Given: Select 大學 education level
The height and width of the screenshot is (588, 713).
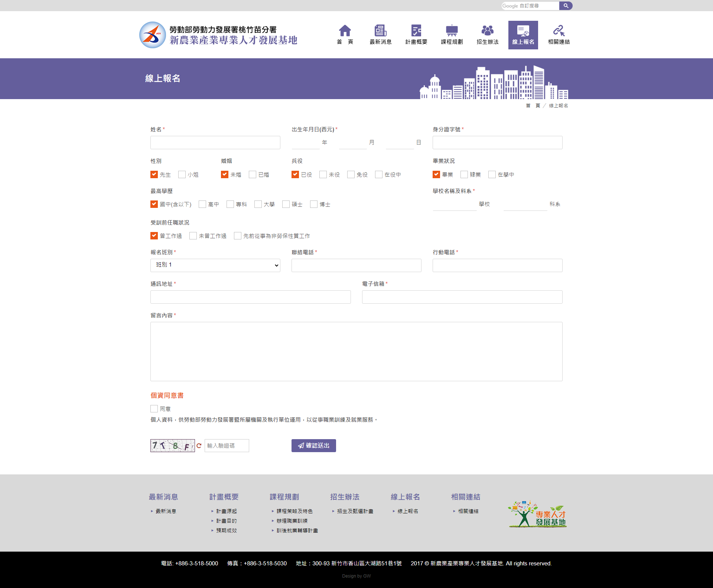Looking at the screenshot, I should click(x=258, y=204).
